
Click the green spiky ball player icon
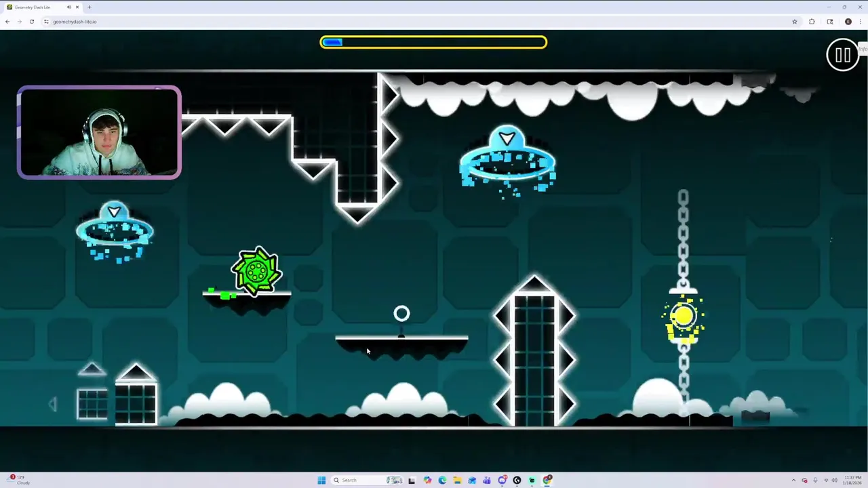[x=256, y=272]
